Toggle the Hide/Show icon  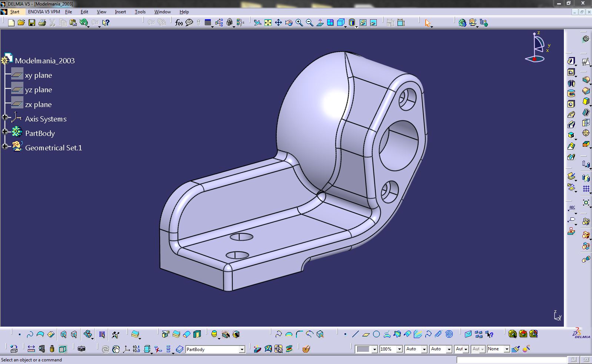click(x=363, y=23)
